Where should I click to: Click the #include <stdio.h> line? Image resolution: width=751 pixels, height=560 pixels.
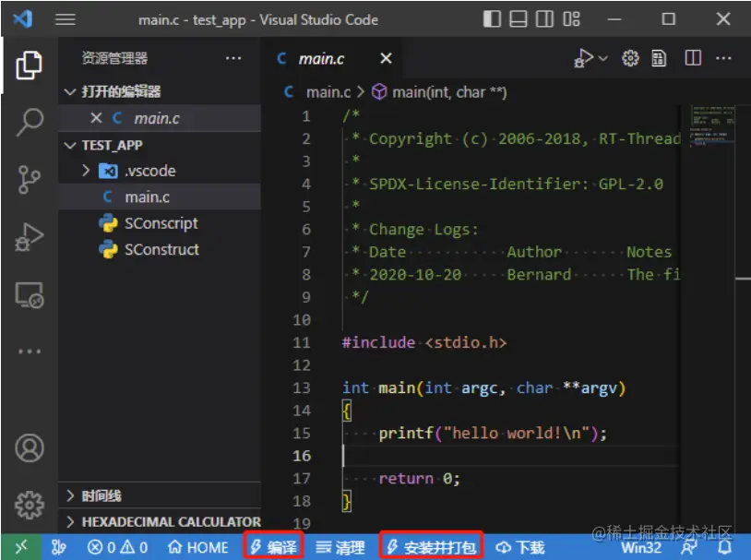coord(423,342)
